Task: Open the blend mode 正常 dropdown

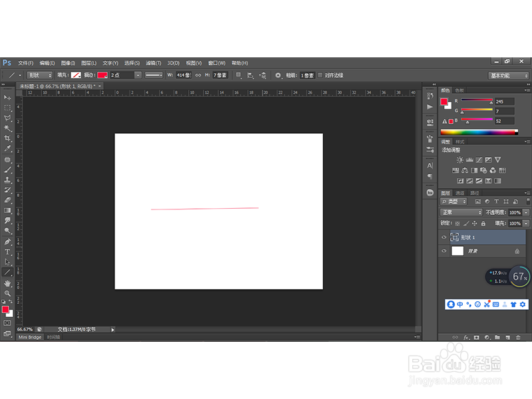Action: [x=461, y=212]
